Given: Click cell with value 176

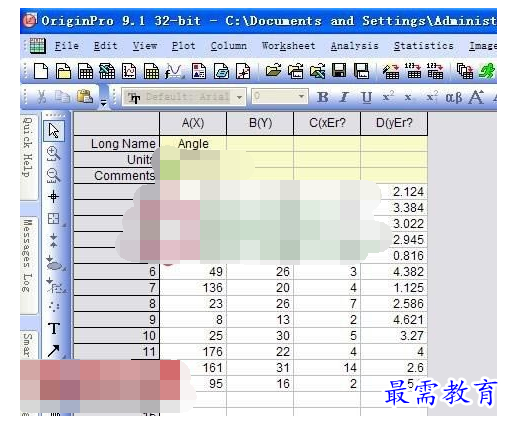Looking at the screenshot, I should point(193,352).
